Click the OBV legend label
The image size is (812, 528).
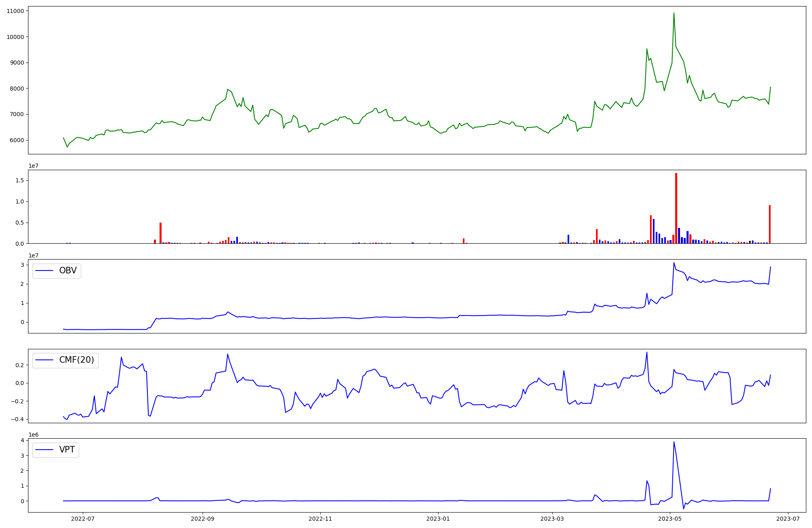pyautogui.click(x=68, y=271)
